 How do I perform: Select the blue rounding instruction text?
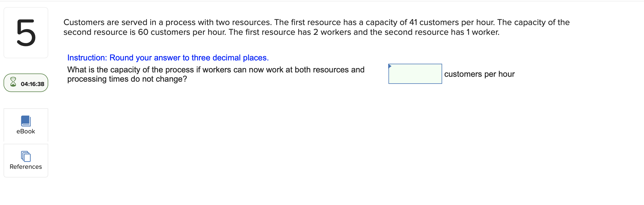[x=168, y=57]
